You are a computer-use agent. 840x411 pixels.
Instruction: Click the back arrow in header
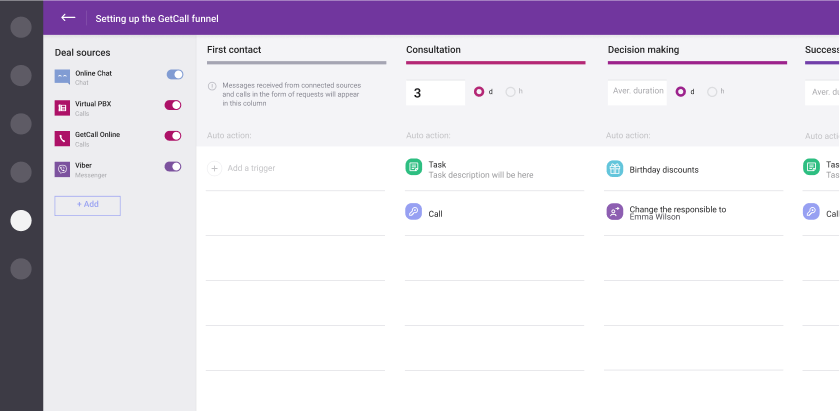[x=68, y=18]
